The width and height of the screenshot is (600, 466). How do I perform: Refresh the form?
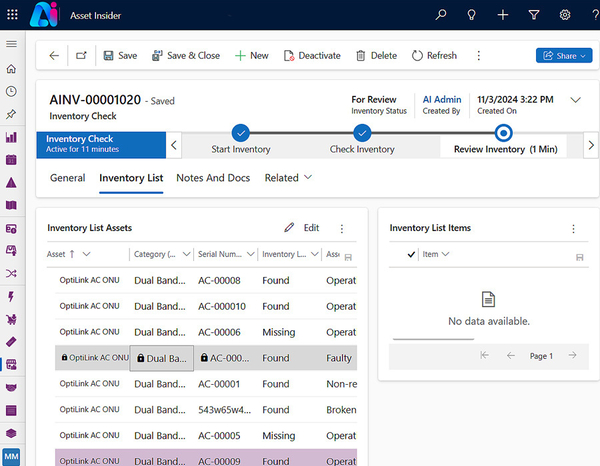pos(434,56)
